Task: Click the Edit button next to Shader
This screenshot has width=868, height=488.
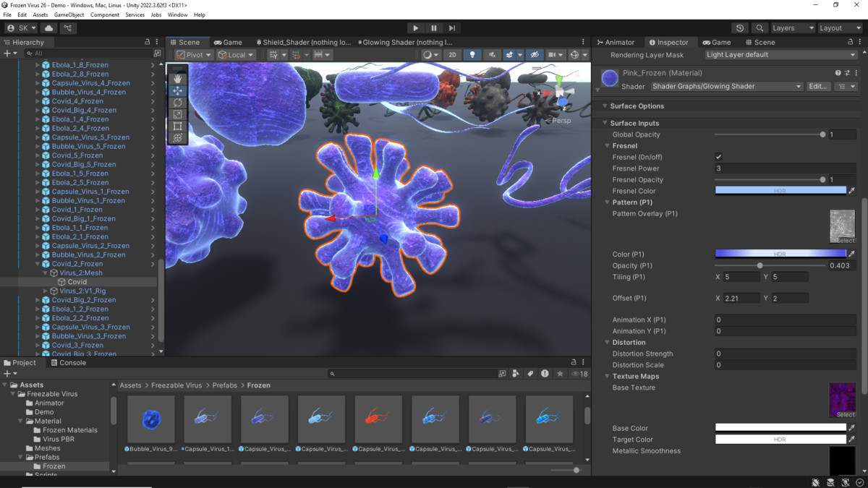Action: [818, 86]
